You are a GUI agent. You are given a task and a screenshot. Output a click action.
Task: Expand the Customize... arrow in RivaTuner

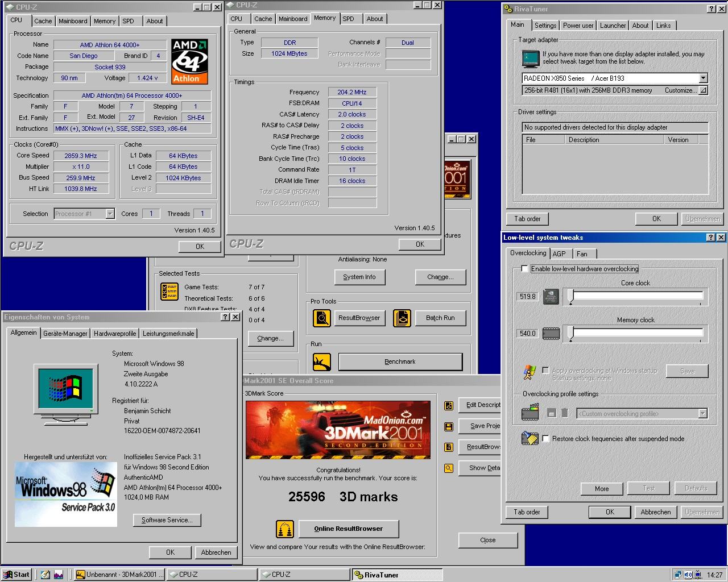[x=703, y=90]
